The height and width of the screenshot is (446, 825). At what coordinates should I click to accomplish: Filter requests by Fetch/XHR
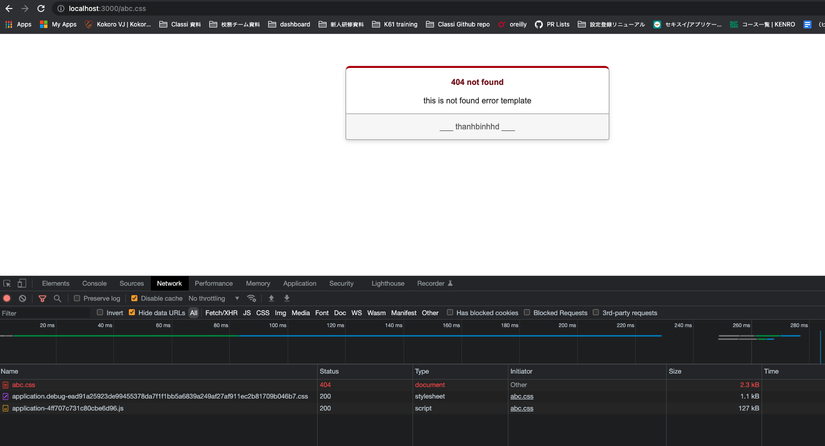(x=221, y=313)
